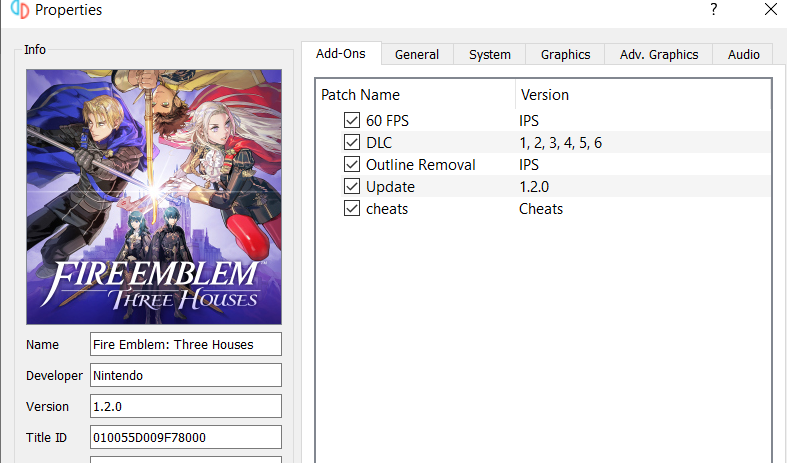Toggle the Update 1.2.0 checkbox
787x463 pixels.
pyautogui.click(x=352, y=186)
